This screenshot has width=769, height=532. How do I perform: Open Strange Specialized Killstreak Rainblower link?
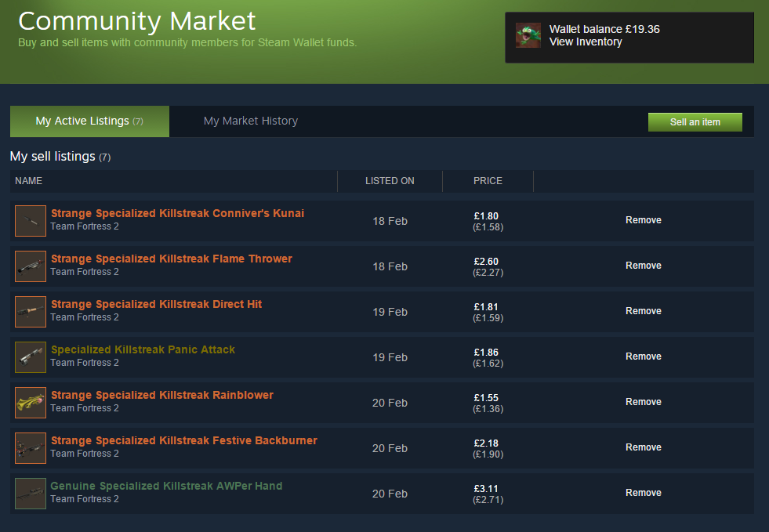click(x=162, y=395)
